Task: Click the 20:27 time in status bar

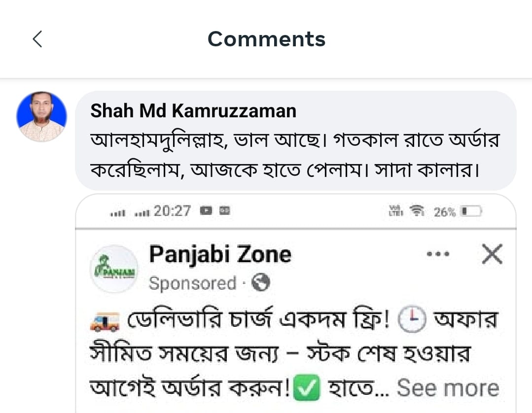Action: coord(172,211)
